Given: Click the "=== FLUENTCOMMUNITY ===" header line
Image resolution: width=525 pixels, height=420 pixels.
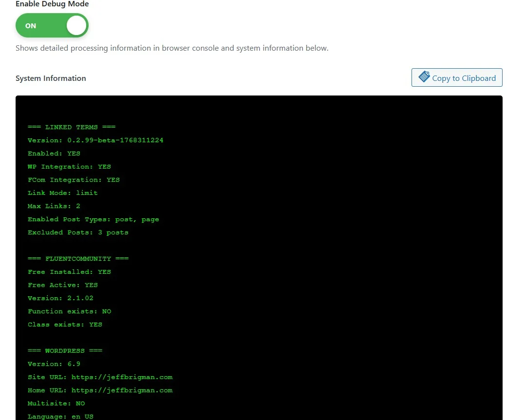Looking at the screenshot, I should (x=78, y=259).
